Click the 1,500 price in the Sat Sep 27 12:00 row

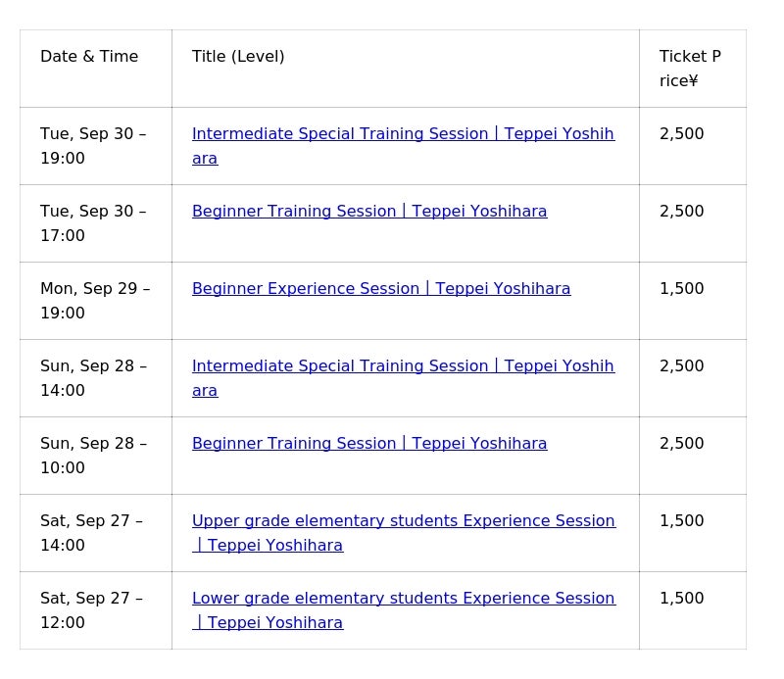pyautogui.click(x=682, y=599)
